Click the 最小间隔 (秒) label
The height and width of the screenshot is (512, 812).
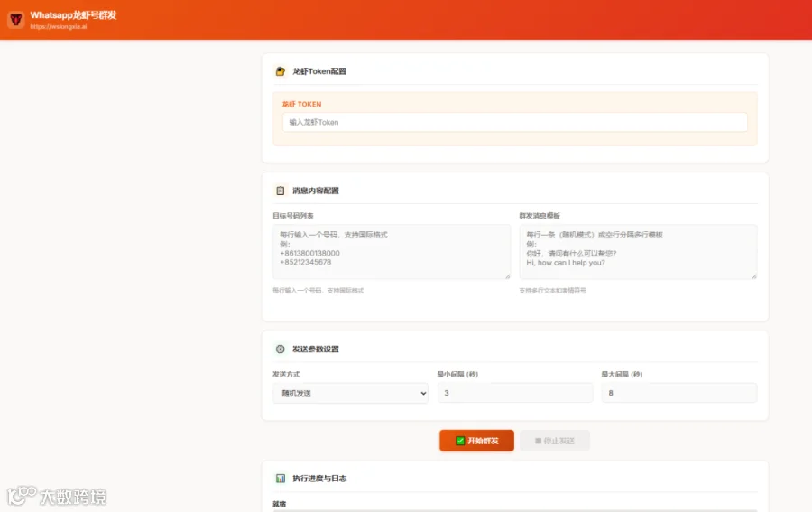pyautogui.click(x=457, y=374)
